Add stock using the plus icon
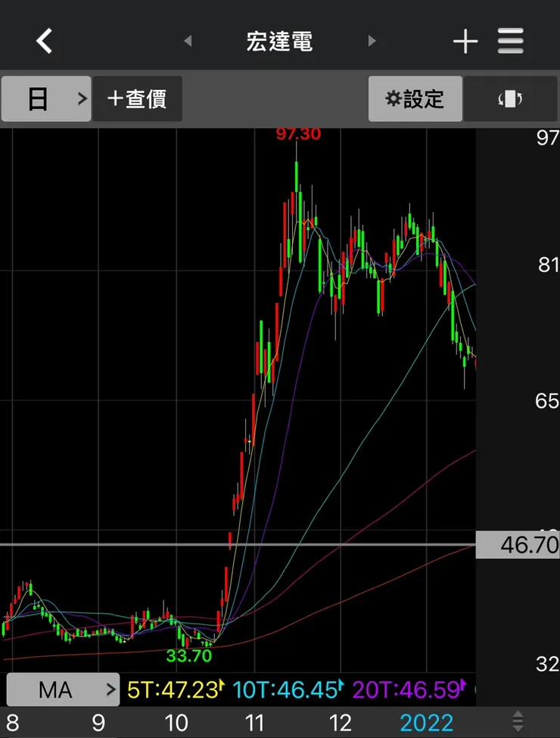This screenshot has height=738, width=560. [x=465, y=41]
